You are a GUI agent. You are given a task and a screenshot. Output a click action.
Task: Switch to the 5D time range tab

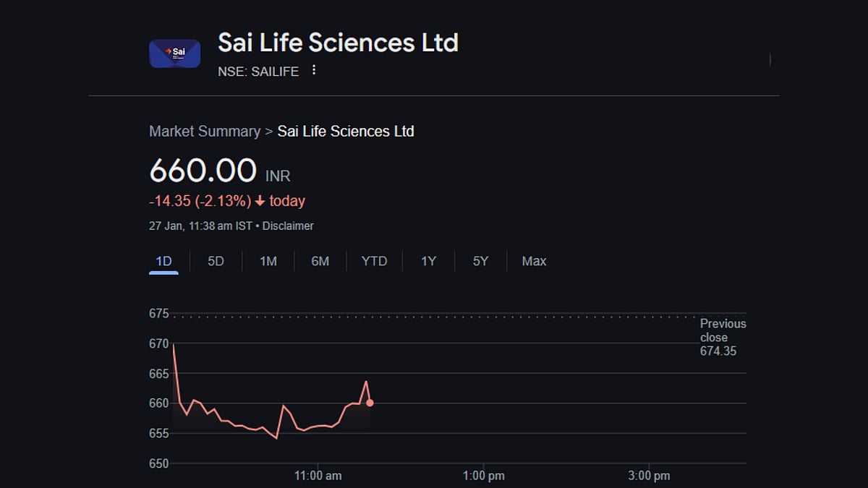click(x=216, y=261)
